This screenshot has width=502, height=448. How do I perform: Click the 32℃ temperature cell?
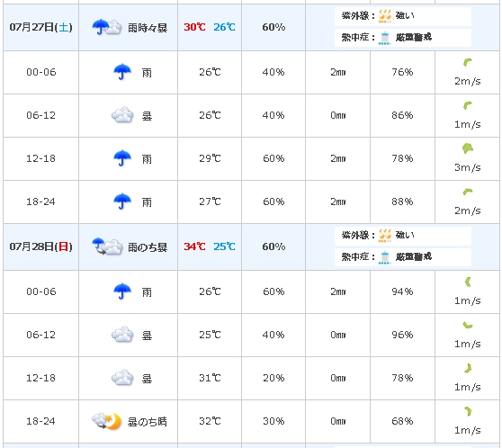(210, 421)
